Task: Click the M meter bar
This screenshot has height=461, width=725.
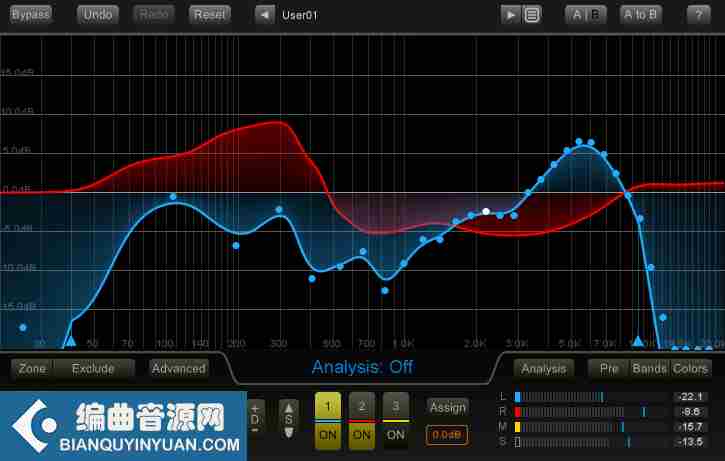Action: point(596,427)
